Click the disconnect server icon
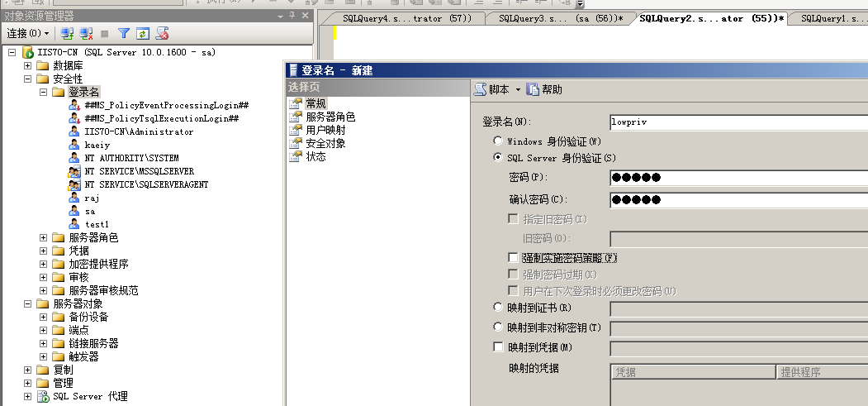This screenshot has height=406, width=868. [84, 34]
